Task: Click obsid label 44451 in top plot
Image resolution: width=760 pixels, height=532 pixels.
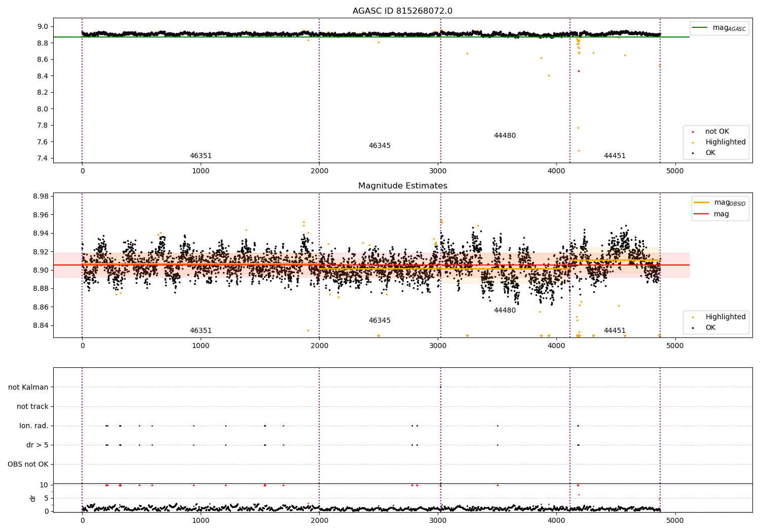Action: [x=615, y=156]
